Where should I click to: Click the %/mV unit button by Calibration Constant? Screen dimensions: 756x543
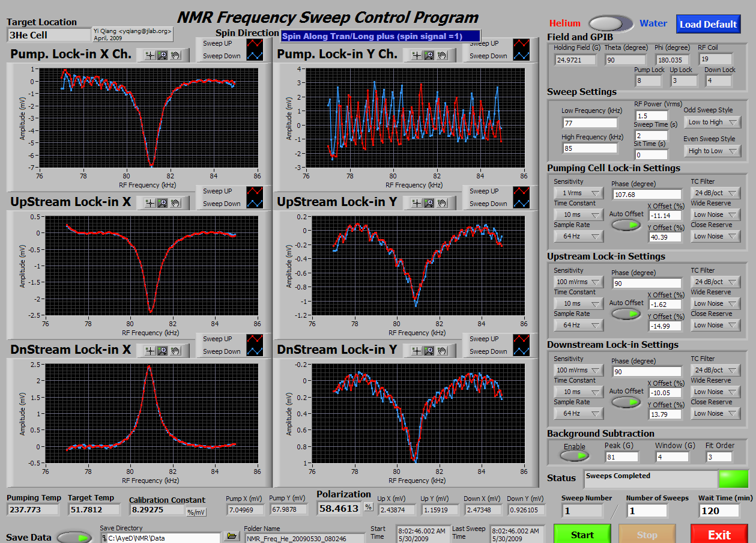click(x=195, y=512)
